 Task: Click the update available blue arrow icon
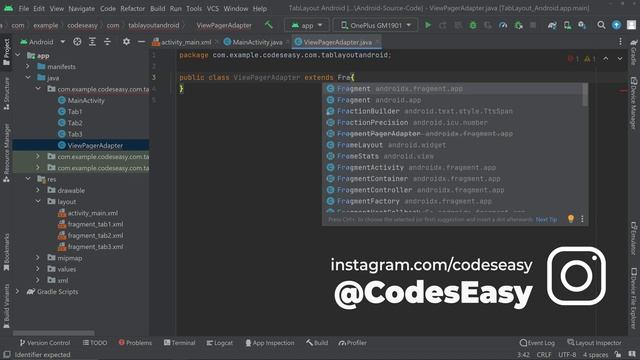[616, 25]
